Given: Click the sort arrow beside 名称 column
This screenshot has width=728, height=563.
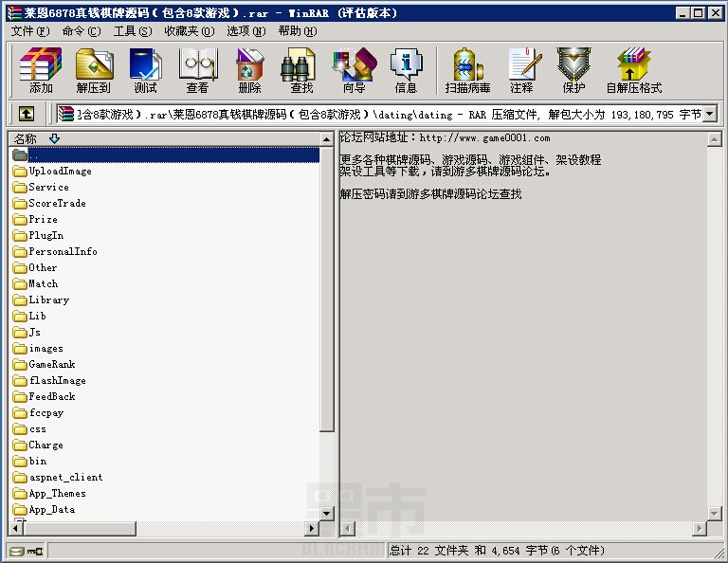Looking at the screenshot, I should click(x=54, y=138).
